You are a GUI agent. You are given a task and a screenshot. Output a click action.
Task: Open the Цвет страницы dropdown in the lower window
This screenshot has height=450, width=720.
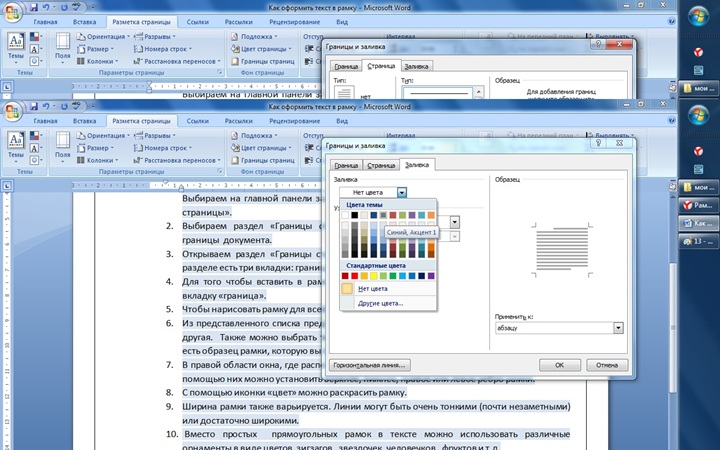pyautogui.click(x=261, y=148)
